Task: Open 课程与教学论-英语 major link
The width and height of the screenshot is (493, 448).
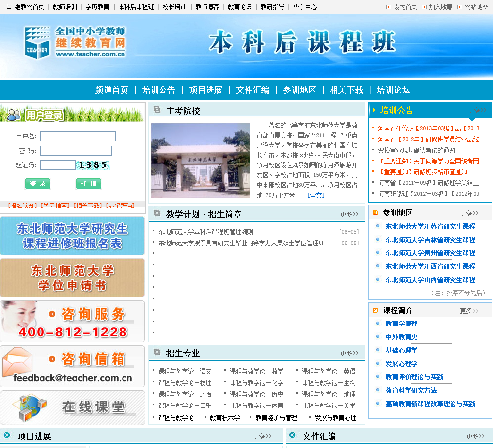Action: click(329, 371)
